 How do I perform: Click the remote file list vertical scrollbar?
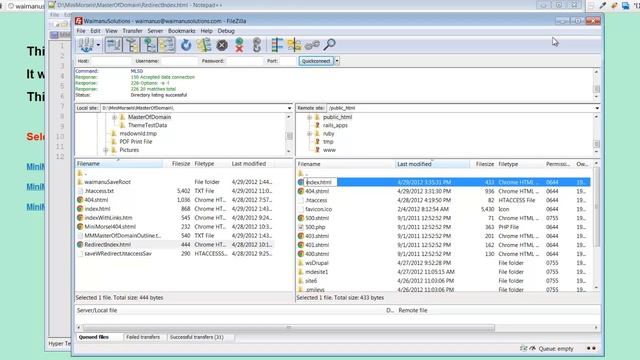tap(596, 225)
